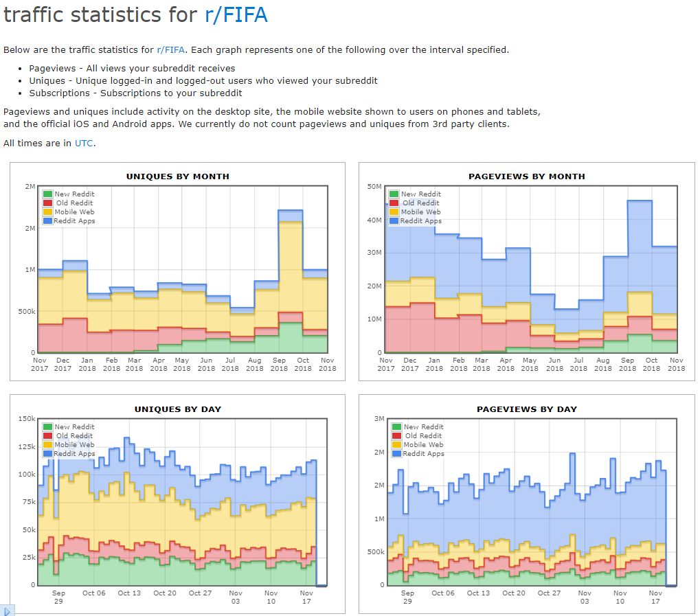This screenshot has height=616, width=700.
Task: Click the blue Reddit Apps swatch in Uniques by Month
Action: coord(48,221)
